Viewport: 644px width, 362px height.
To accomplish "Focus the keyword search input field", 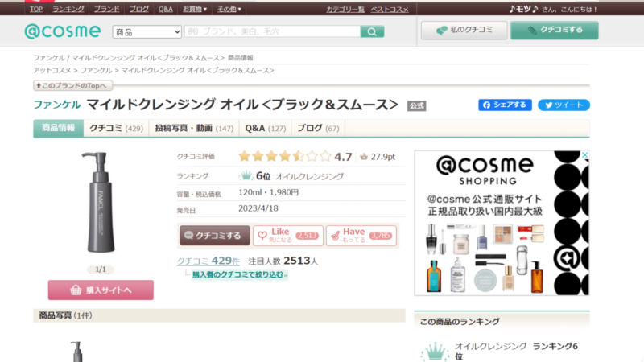I will pyautogui.click(x=272, y=31).
